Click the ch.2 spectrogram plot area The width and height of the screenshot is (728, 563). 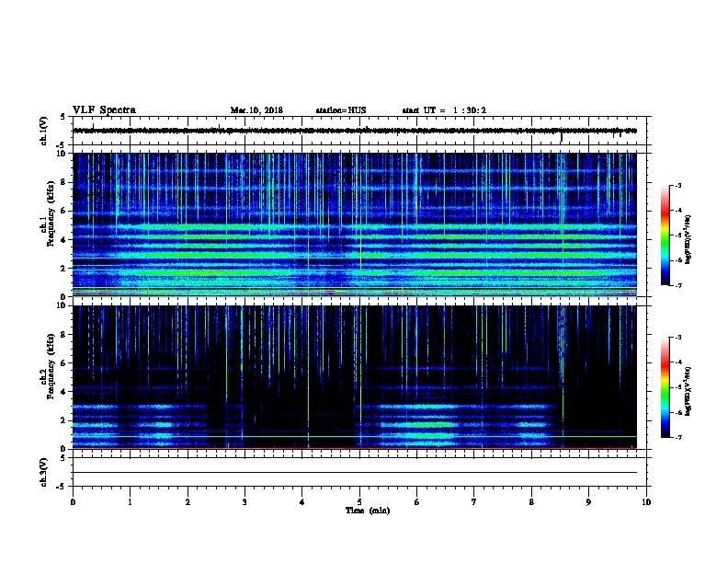point(355,377)
